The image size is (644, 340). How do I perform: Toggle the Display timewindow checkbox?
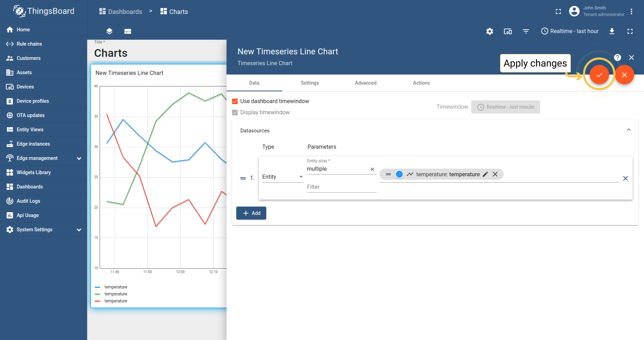tap(235, 113)
